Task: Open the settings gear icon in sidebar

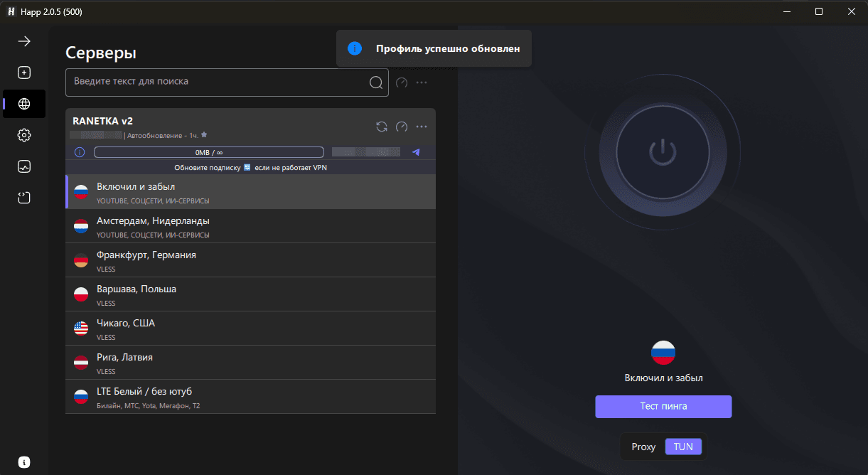Action: point(24,135)
